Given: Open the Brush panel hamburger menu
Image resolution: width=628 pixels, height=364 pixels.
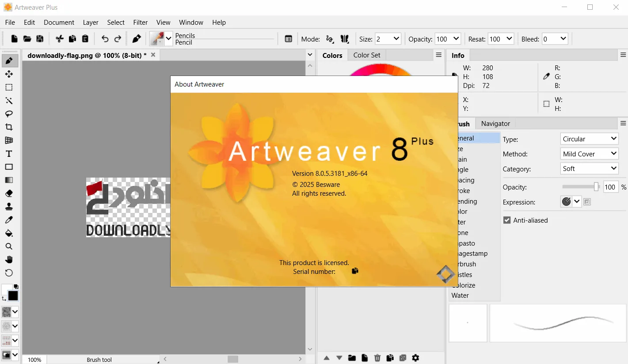Looking at the screenshot, I should [x=623, y=123].
